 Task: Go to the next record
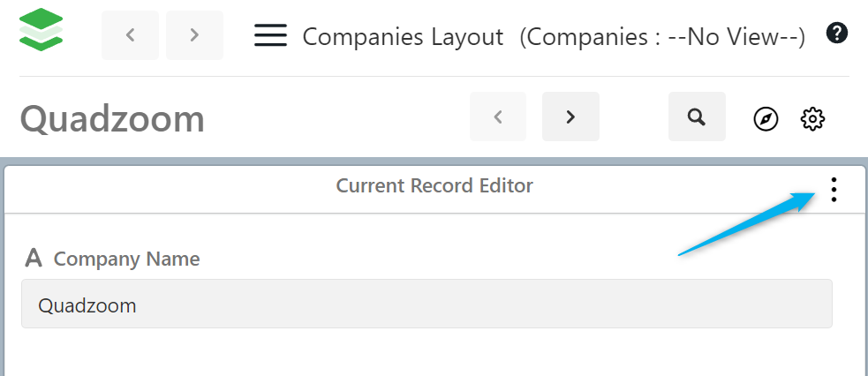570,117
